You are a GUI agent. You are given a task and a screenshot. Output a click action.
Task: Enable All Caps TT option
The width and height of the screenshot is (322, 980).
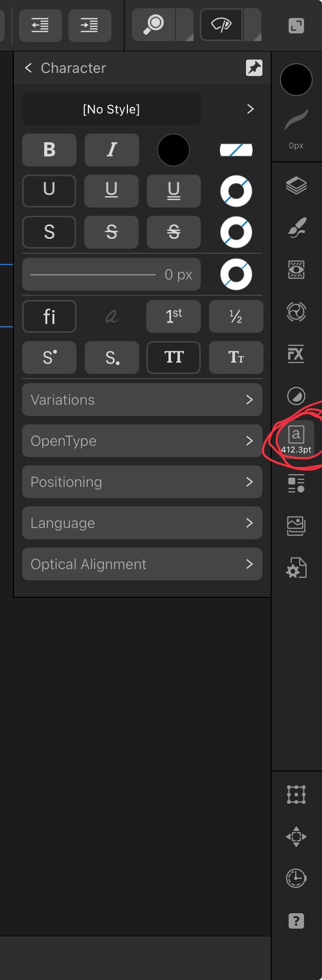pyautogui.click(x=174, y=357)
